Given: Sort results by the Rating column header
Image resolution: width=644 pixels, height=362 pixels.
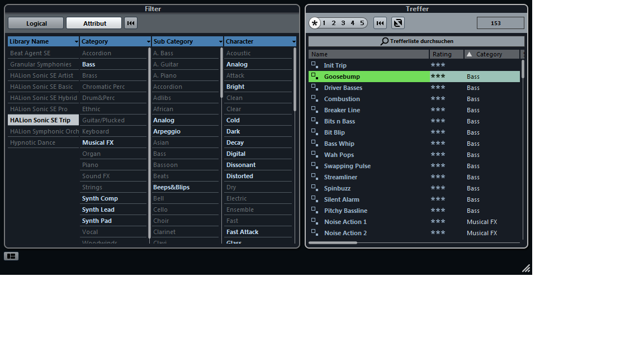Looking at the screenshot, I should click(447, 54).
